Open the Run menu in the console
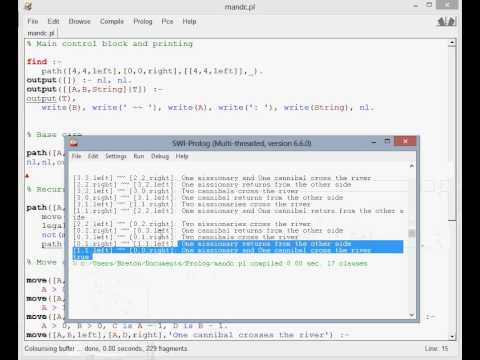This screenshot has height=360, width=480. tap(139, 156)
